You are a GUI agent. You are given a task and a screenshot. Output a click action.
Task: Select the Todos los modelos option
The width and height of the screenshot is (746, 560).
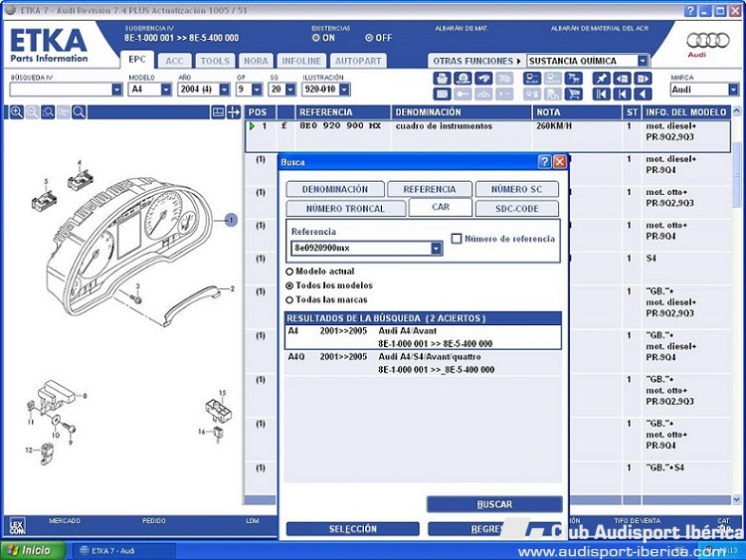(289, 285)
